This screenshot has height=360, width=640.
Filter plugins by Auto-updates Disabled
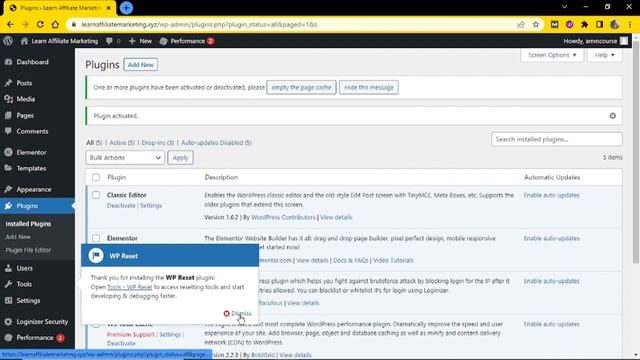pos(216,142)
